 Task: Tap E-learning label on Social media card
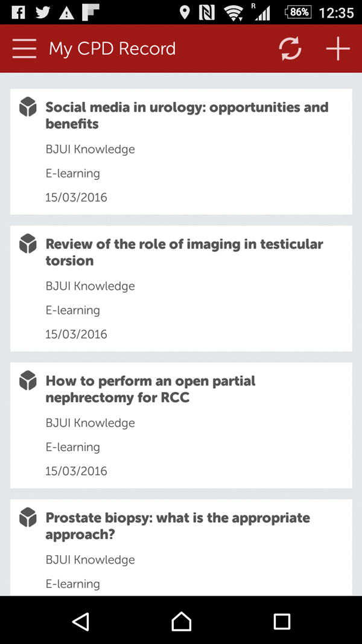point(72,173)
